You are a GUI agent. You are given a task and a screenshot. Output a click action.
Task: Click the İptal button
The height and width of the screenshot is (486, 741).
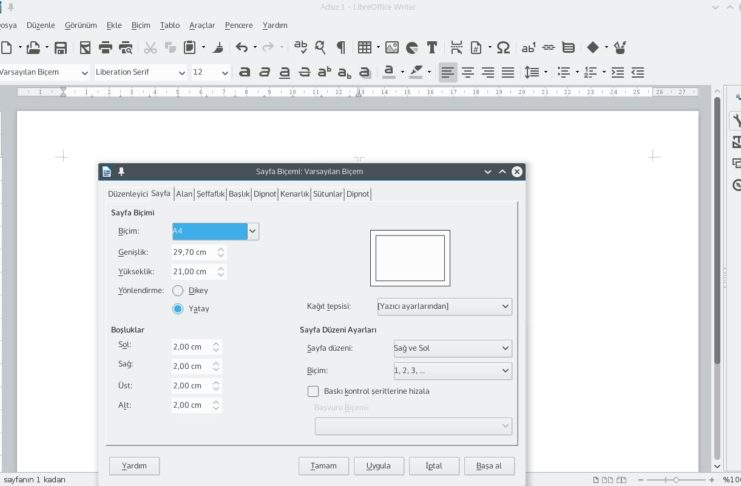(x=434, y=466)
